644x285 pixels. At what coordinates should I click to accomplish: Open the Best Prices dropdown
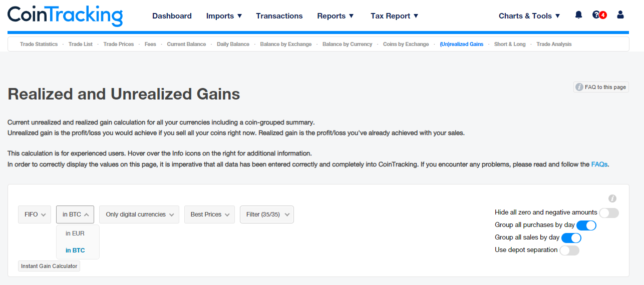(209, 214)
